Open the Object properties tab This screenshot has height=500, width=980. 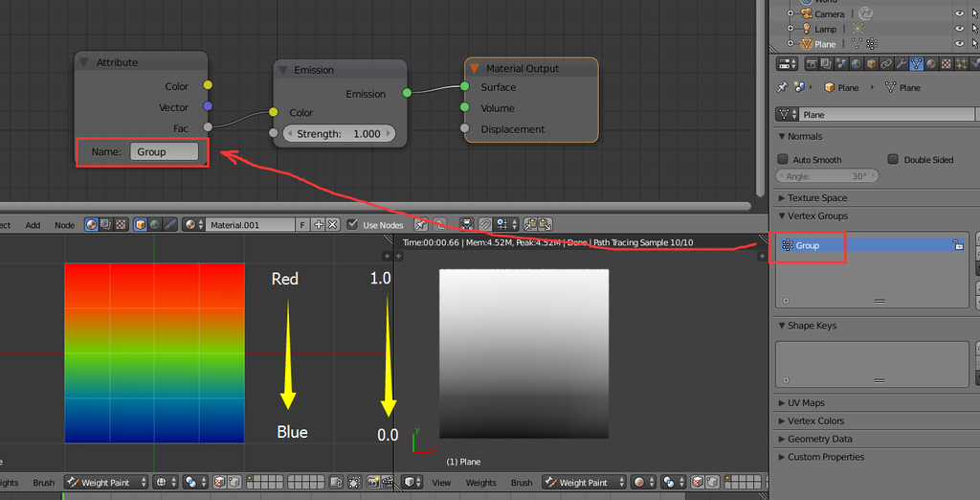click(871, 64)
